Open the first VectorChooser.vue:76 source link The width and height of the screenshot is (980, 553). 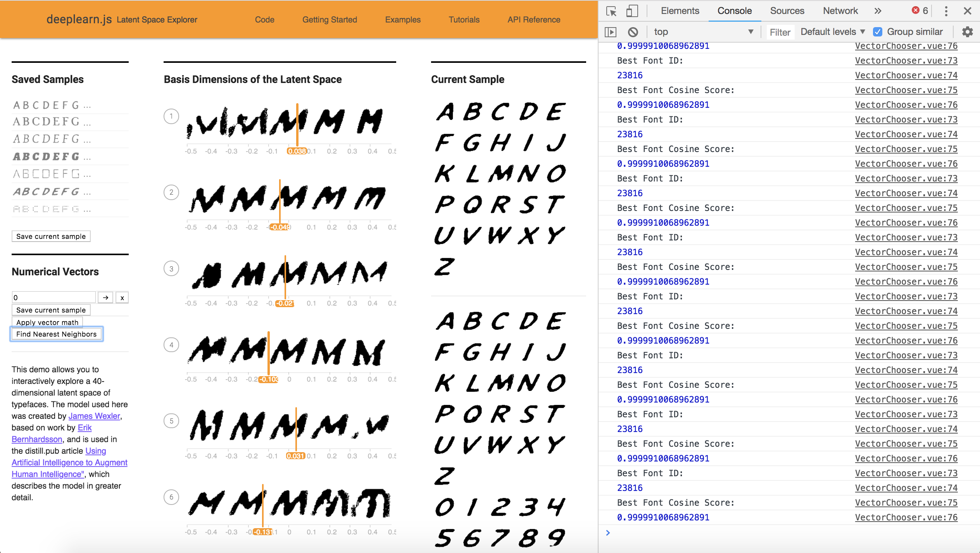click(906, 46)
